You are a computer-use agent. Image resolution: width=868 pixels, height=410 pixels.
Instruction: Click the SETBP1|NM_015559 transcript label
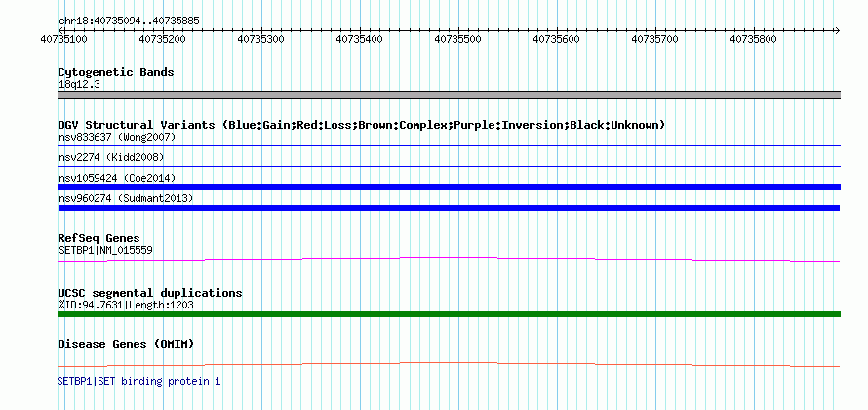pyautogui.click(x=105, y=251)
